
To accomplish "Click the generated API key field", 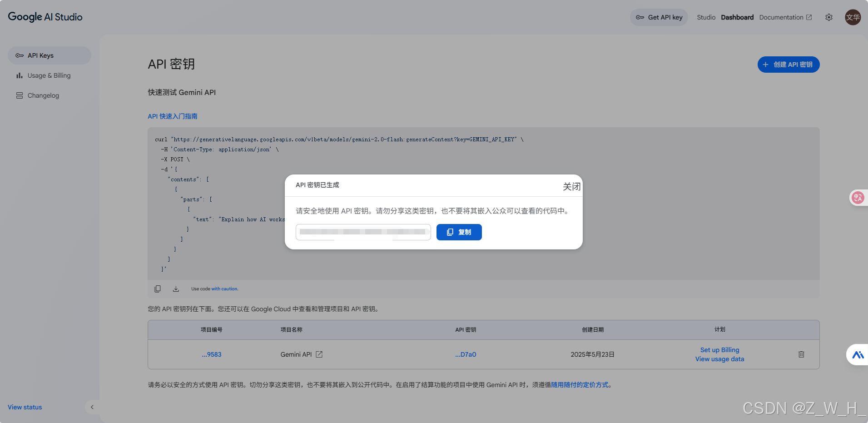I will pyautogui.click(x=363, y=232).
